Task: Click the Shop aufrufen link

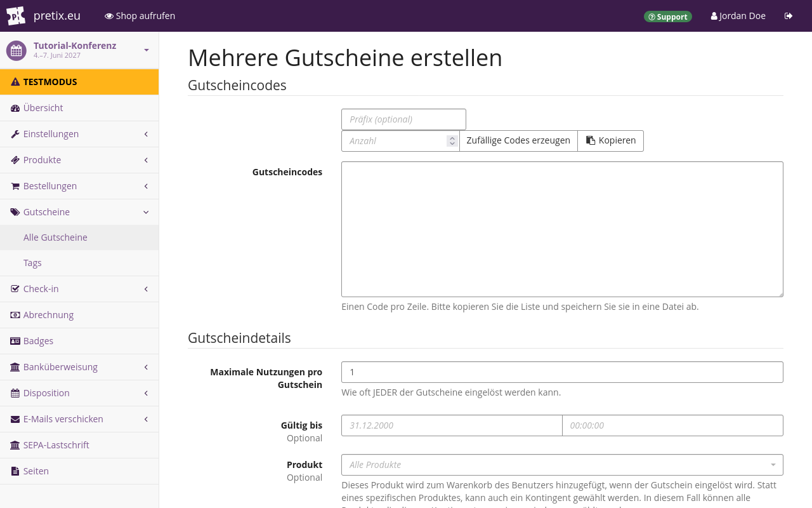Action: pyautogui.click(x=140, y=16)
